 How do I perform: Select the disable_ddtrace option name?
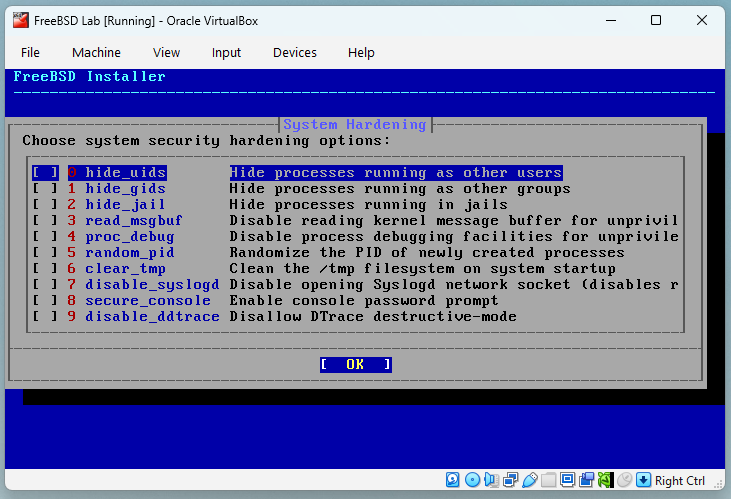152,317
